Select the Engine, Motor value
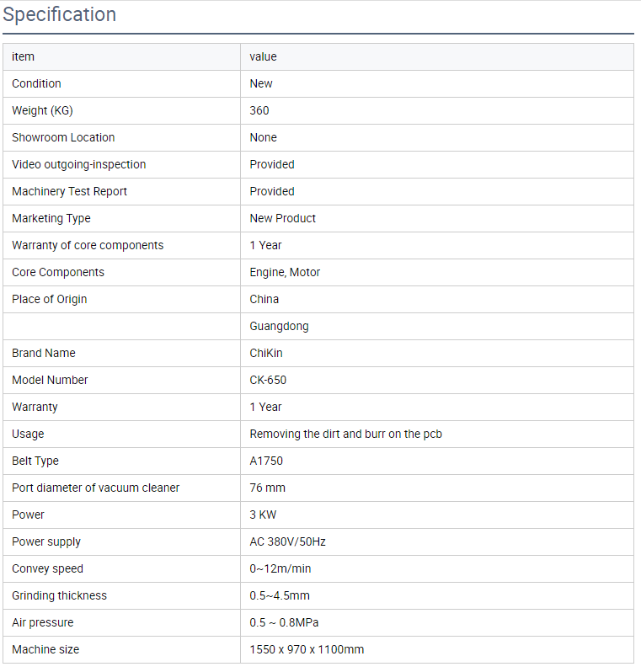Viewport: 641px width, 672px height. tap(286, 273)
